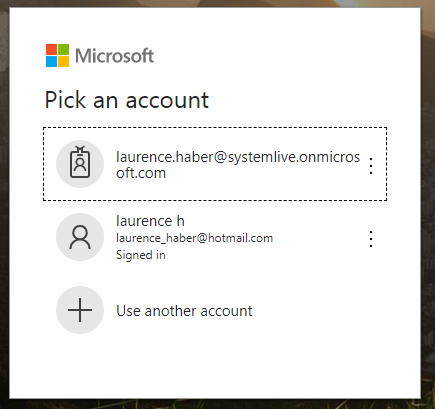Click the laurence_haber@hotmail.com email text
The image size is (435, 409).
[194, 238]
